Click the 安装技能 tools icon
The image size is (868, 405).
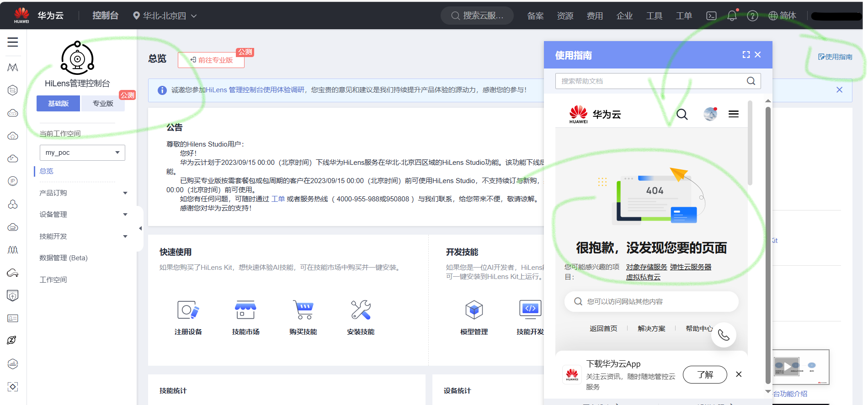(x=361, y=310)
